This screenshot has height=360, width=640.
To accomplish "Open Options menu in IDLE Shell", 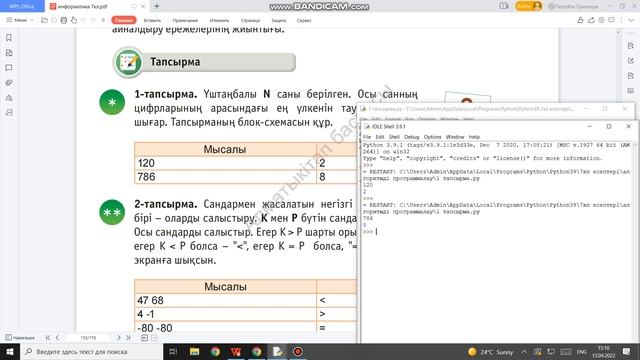I will (x=432, y=137).
